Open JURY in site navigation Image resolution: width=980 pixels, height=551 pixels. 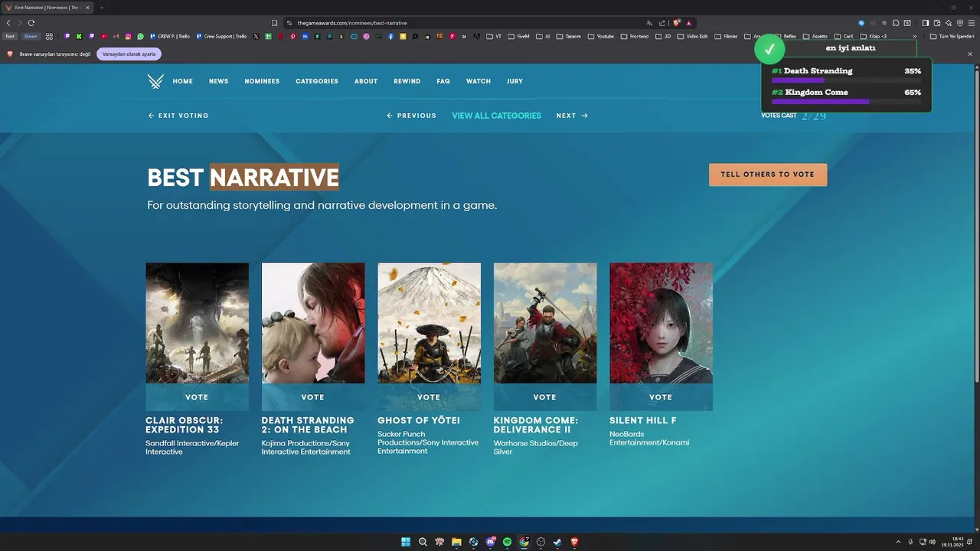[514, 81]
